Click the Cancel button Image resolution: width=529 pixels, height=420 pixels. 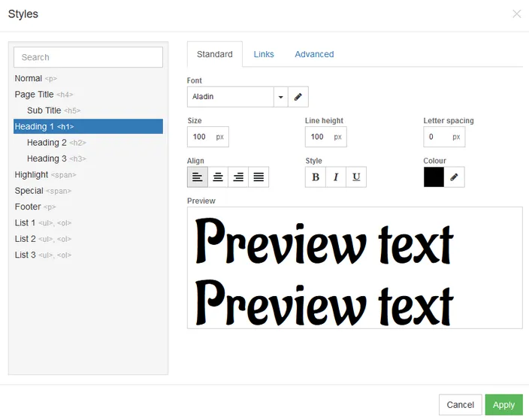460,404
